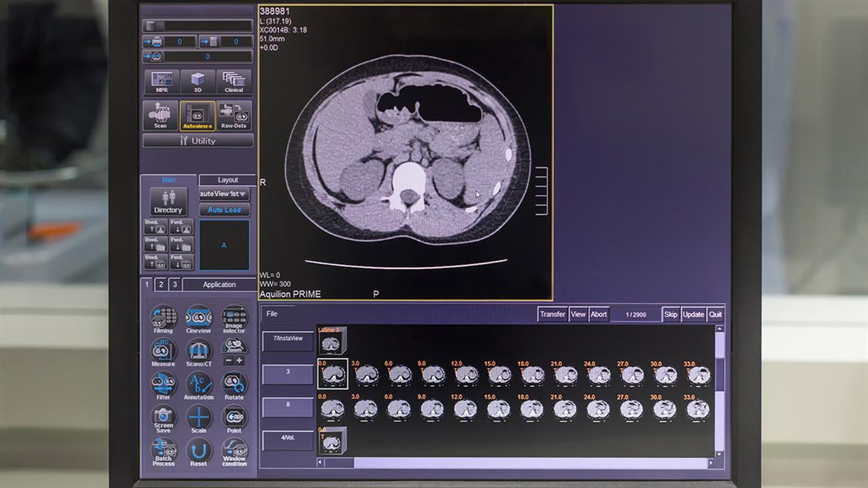The width and height of the screenshot is (868, 488).
Task: Select the Measure HU tool
Action: pos(163,351)
